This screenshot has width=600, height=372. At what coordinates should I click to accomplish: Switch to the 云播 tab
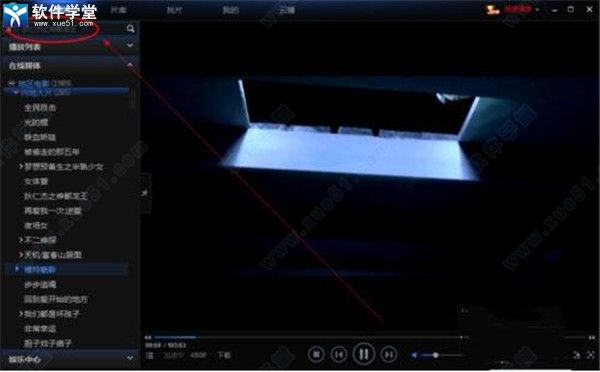pos(287,10)
